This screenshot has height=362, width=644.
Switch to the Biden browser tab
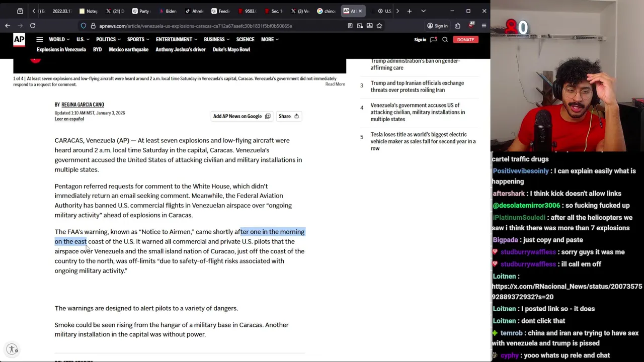click(168, 11)
